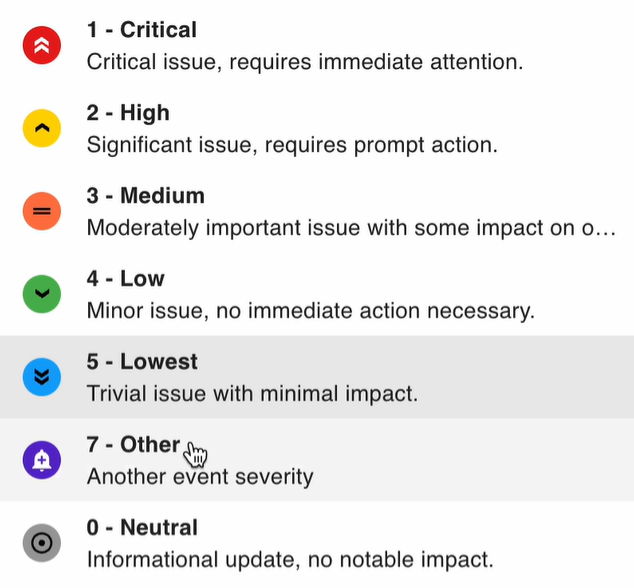Select "5 - Lowest" highlighted title
Viewport: 634px width, 588px height.
(x=142, y=362)
